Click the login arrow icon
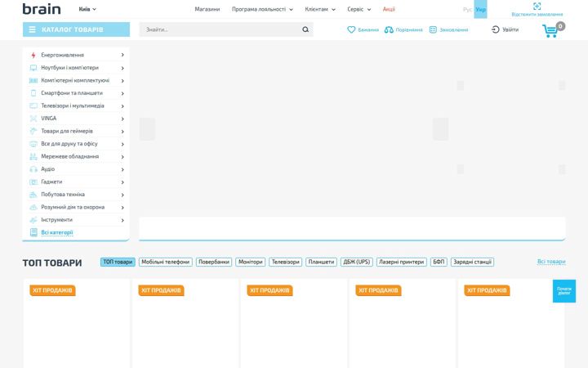 coord(496,29)
